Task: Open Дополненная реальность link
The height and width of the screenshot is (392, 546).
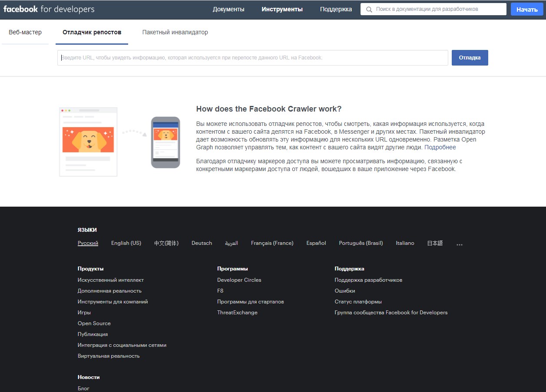Action: pos(110,291)
